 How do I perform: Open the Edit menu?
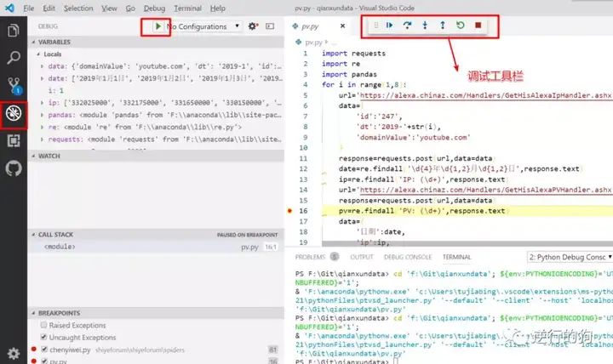(49, 9)
